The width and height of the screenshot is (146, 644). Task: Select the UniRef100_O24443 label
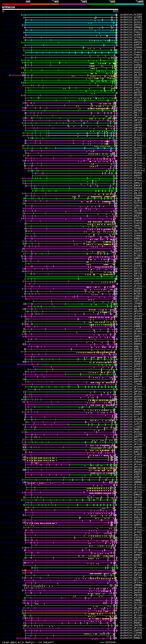(x=131, y=53)
